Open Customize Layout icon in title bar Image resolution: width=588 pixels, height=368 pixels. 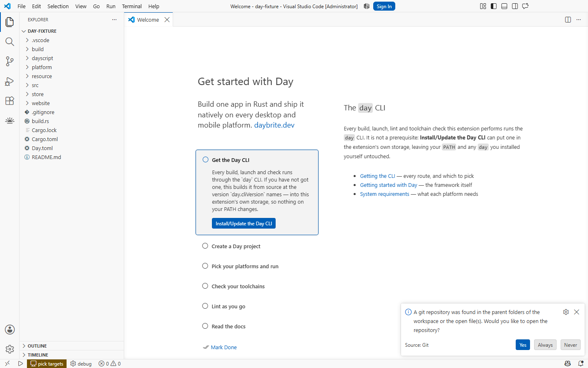pyautogui.click(x=483, y=6)
